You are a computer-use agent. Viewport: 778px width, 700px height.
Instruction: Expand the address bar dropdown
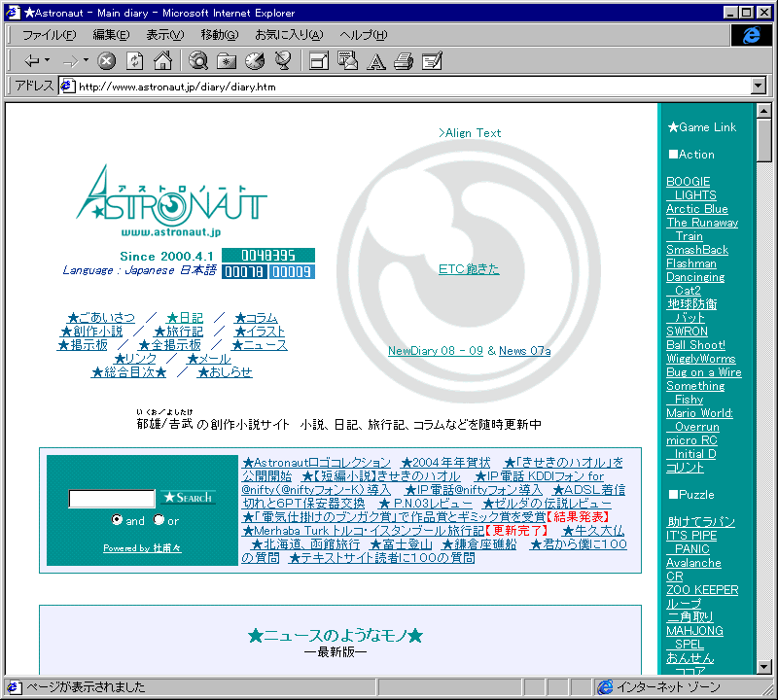pyautogui.click(x=759, y=86)
